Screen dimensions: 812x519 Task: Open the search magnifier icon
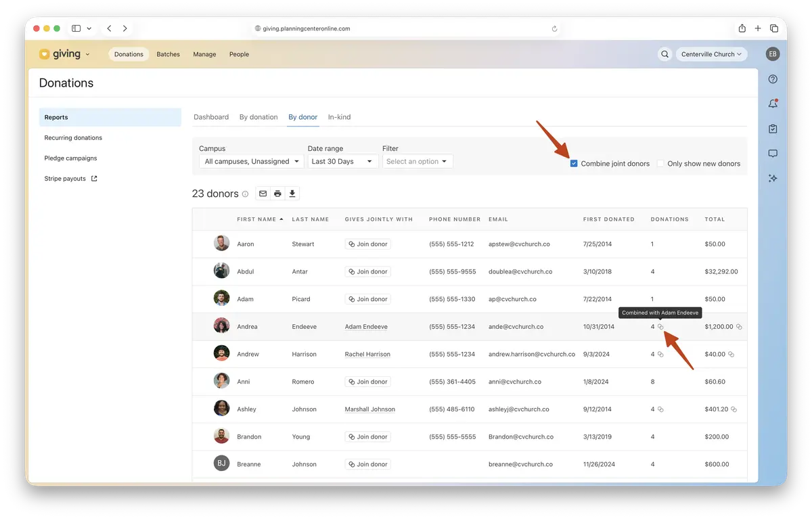665,54
